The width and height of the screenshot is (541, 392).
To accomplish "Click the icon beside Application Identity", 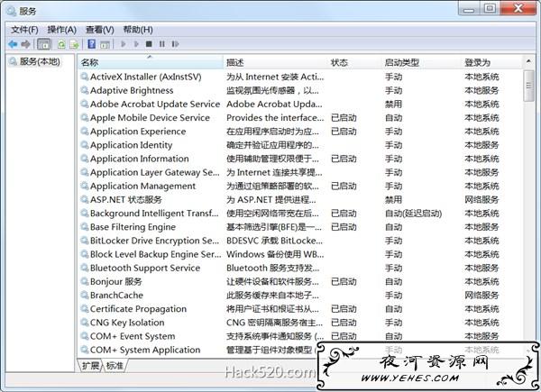I will (x=84, y=145).
